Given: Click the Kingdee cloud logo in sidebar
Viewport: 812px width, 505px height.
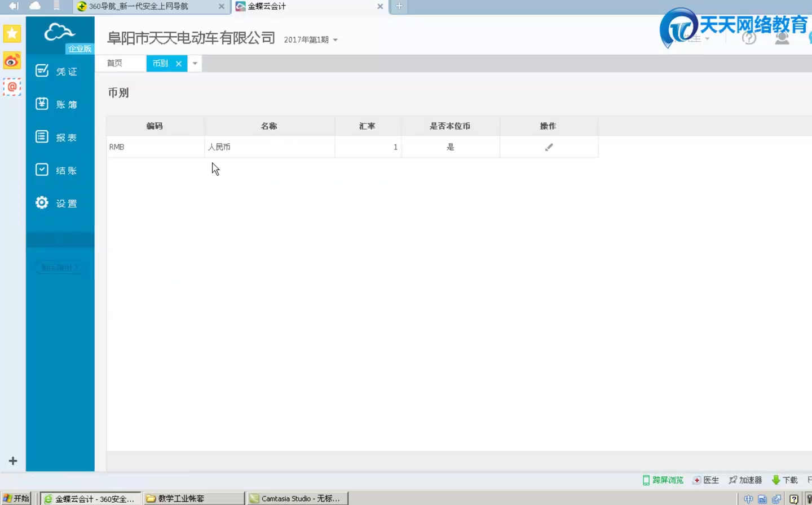Looking at the screenshot, I should coord(59,32).
